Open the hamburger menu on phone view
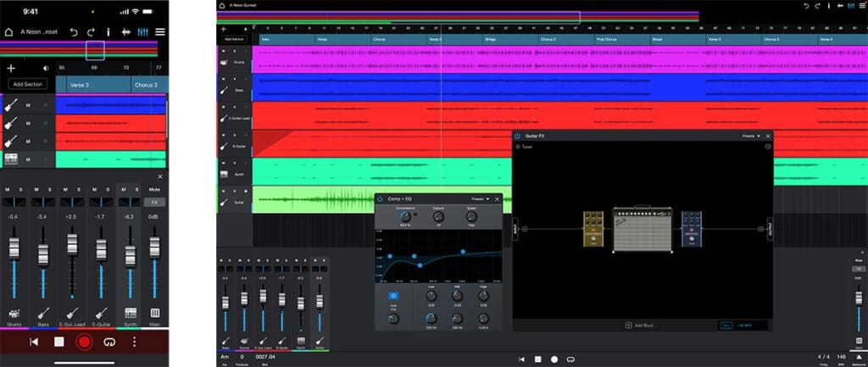The height and width of the screenshot is (367, 868). click(159, 32)
